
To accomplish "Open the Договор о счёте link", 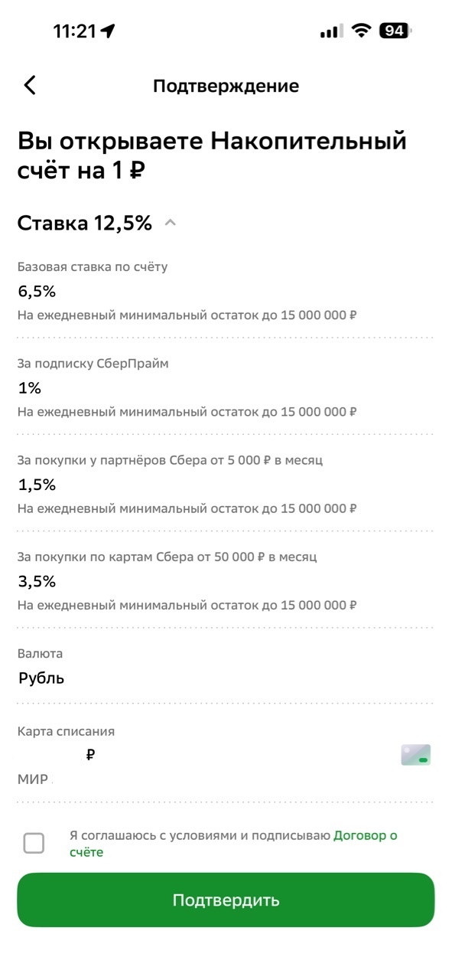I will tap(233, 843).
